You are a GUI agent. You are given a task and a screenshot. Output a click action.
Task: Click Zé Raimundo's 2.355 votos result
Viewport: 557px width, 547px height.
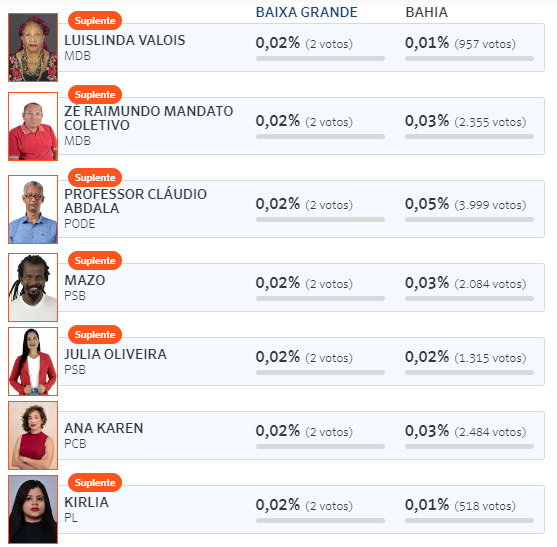(490, 122)
